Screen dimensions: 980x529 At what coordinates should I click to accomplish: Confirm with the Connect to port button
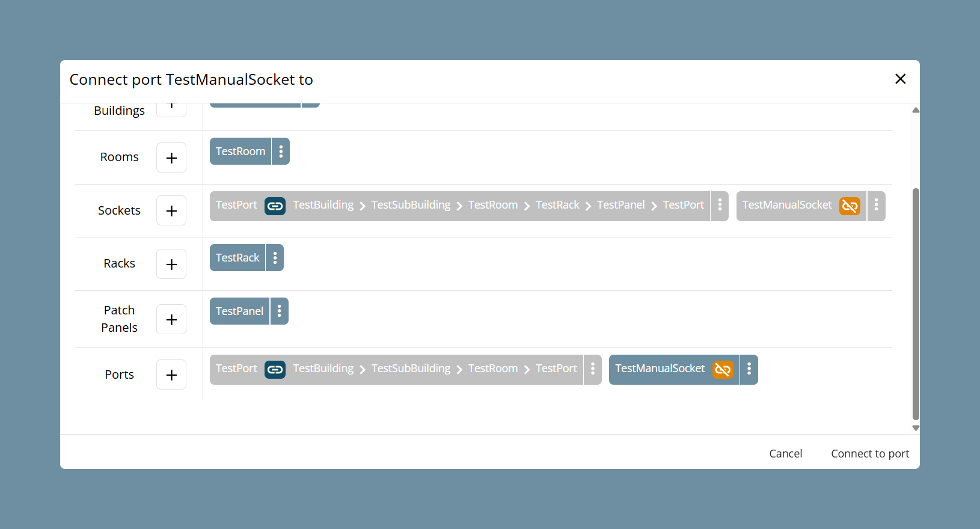point(870,454)
